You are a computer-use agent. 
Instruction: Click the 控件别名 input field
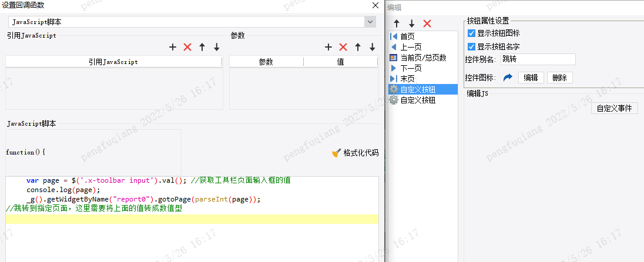coord(538,59)
